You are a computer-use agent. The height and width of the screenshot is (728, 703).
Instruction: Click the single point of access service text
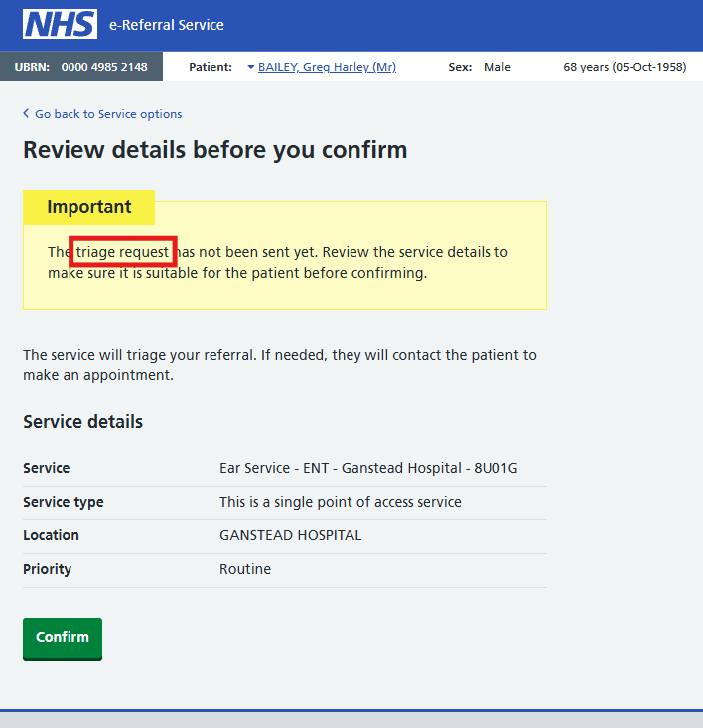tap(341, 502)
